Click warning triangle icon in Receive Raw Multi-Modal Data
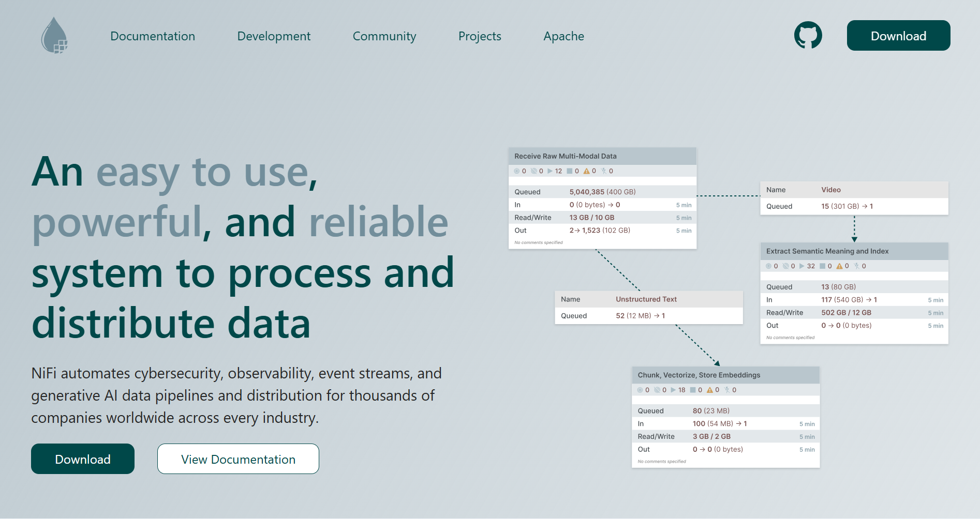Image resolution: width=980 pixels, height=519 pixels. click(x=586, y=171)
